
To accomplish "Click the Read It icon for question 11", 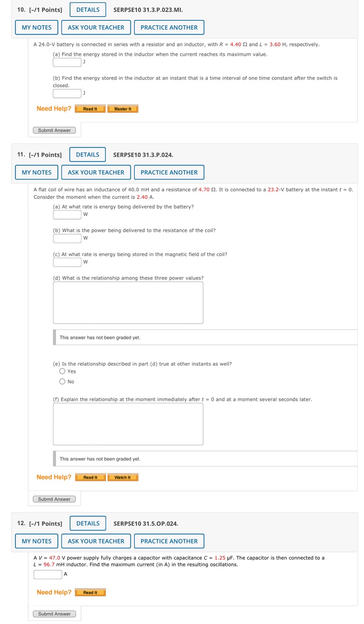I will point(90,477).
